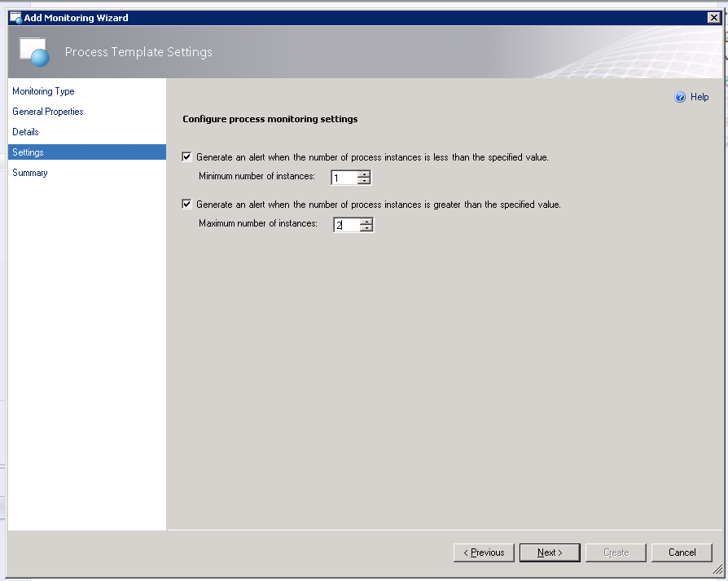Jump to the Summary step
This screenshot has width=728, height=581.
(x=30, y=173)
